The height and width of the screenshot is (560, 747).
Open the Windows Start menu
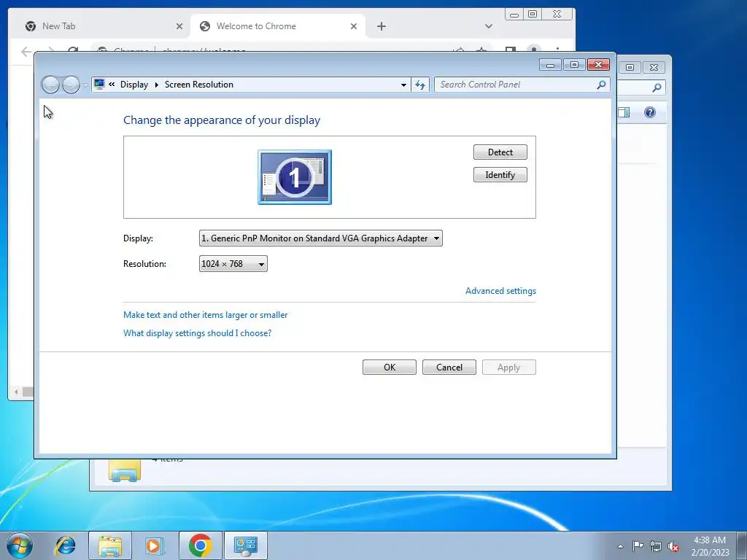pyautogui.click(x=20, y=545)
